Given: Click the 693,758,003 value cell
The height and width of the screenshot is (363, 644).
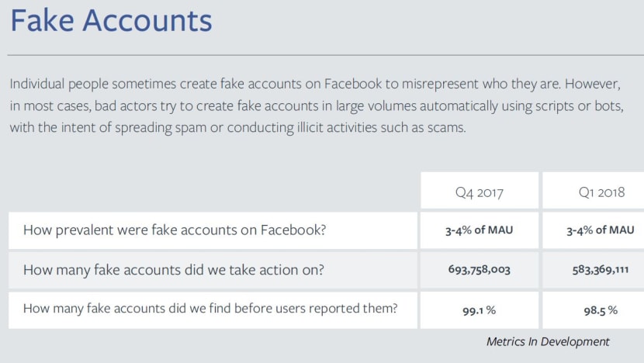Looking at the screenshot, I should pos(480,270).
